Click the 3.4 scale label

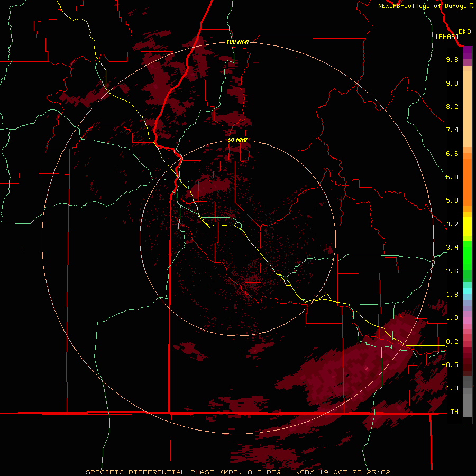[x=452, y=248]
